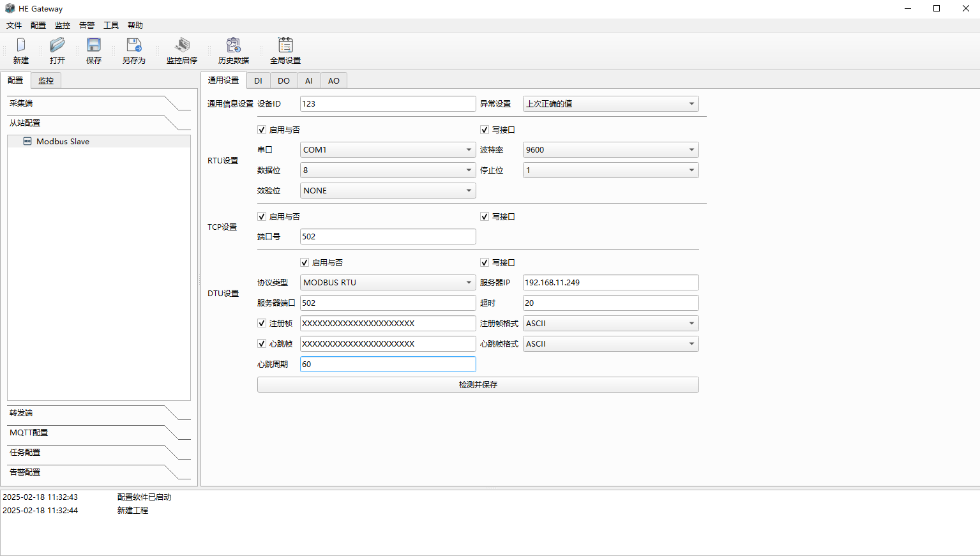Open the 文件 menu

14,26
